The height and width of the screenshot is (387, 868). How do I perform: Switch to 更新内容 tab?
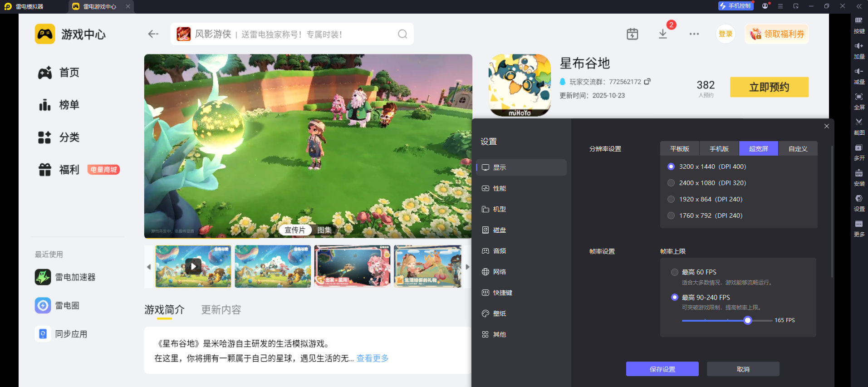221,310
